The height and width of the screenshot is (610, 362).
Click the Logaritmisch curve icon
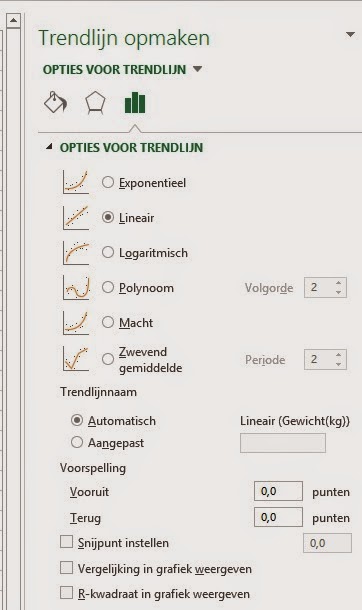76,252
